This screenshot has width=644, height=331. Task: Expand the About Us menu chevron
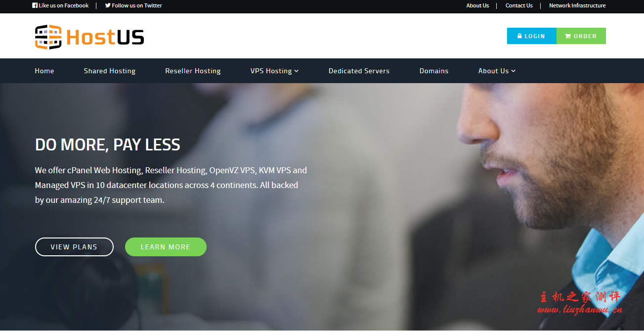click(514, 71)
